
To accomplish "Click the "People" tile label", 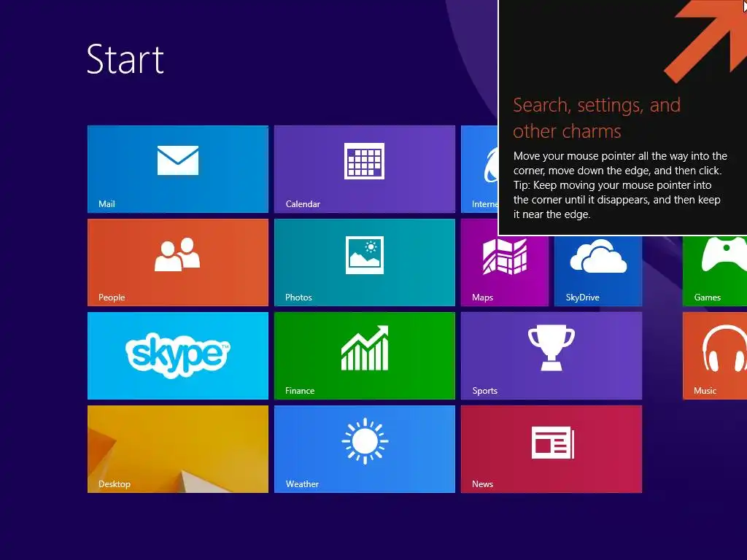I will coord(112,297).
